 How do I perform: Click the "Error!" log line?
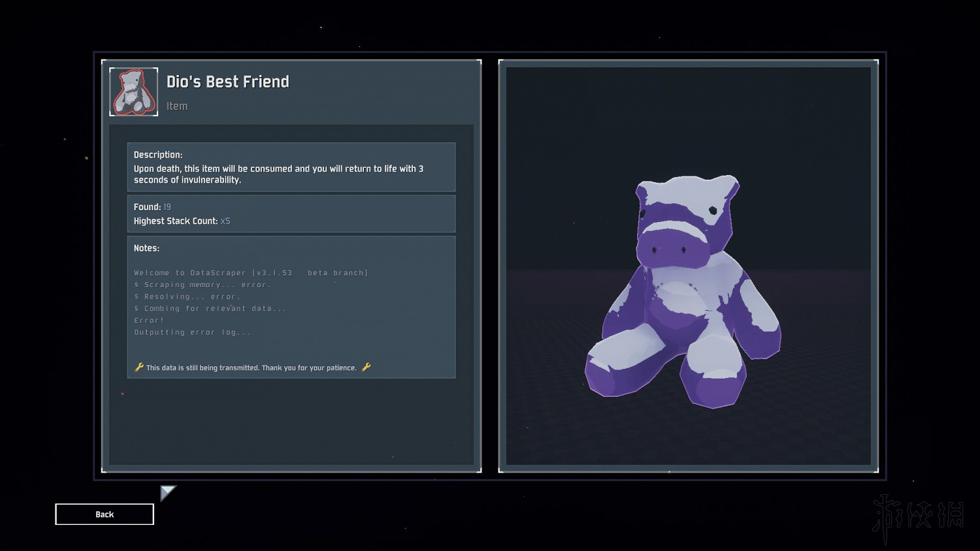click(x=149, y=321)
